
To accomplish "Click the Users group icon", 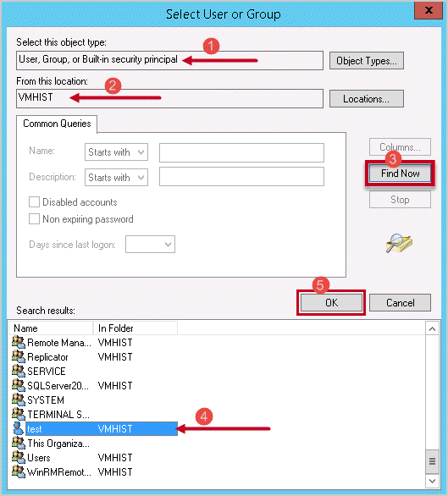I will pos(19,457).
